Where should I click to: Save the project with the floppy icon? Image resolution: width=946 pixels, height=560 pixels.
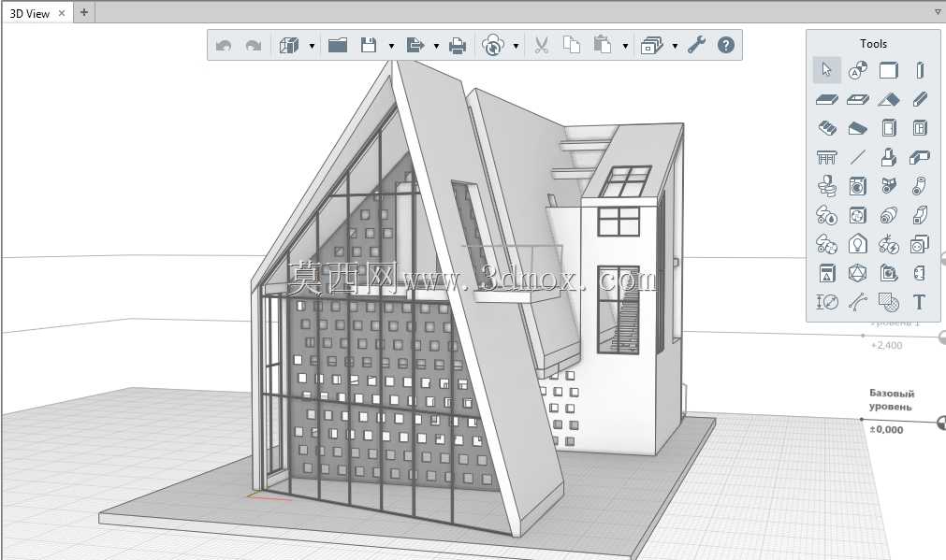coord(369,45)
